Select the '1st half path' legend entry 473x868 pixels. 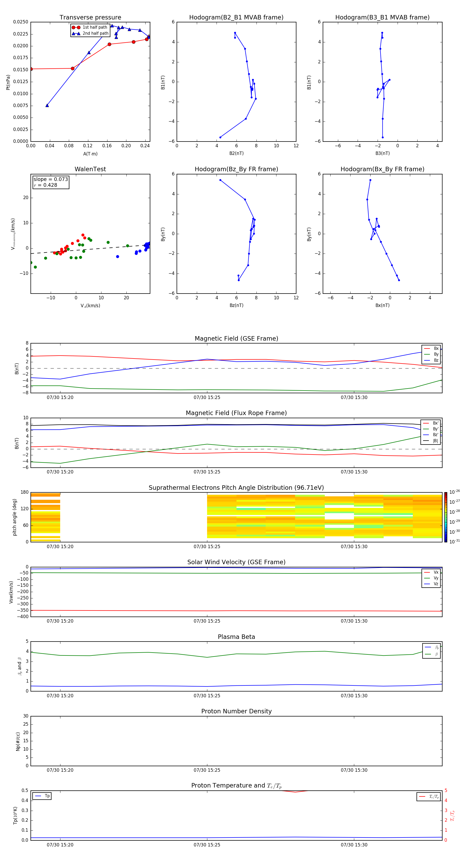(x=90, y=27)
